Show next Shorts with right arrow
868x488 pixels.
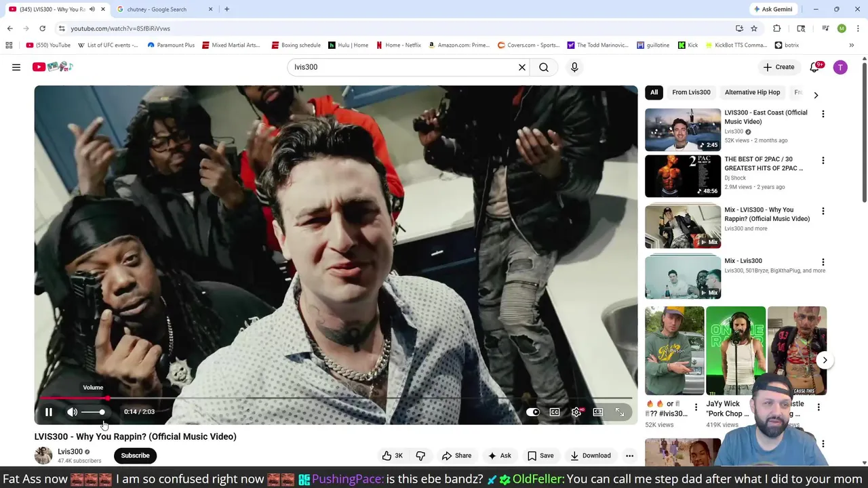coord(825,360)
